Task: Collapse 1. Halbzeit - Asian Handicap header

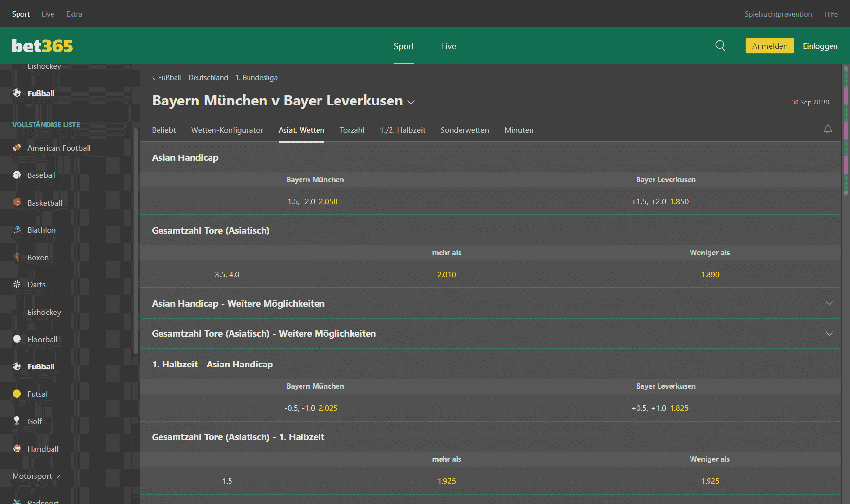Action: pyautogui.click(x=491, y=364)
